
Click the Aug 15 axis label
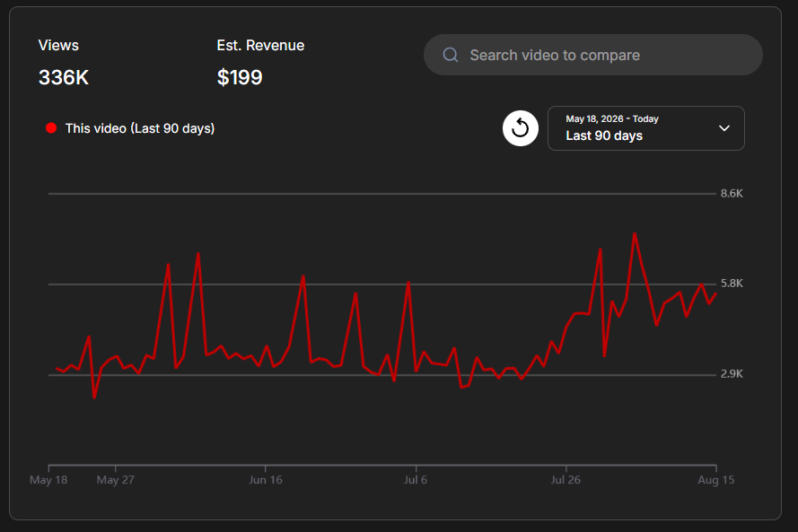[716, 480]
